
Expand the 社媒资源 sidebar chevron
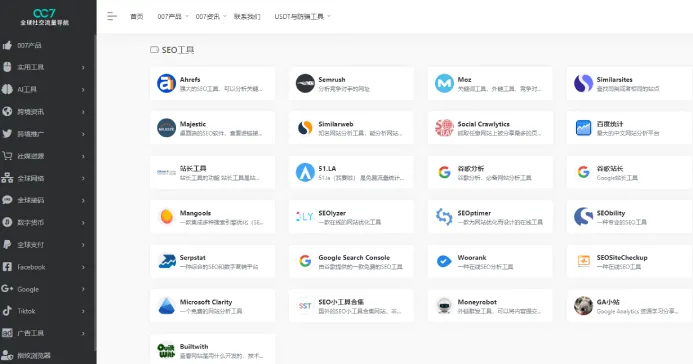click(x=83, y=156)
